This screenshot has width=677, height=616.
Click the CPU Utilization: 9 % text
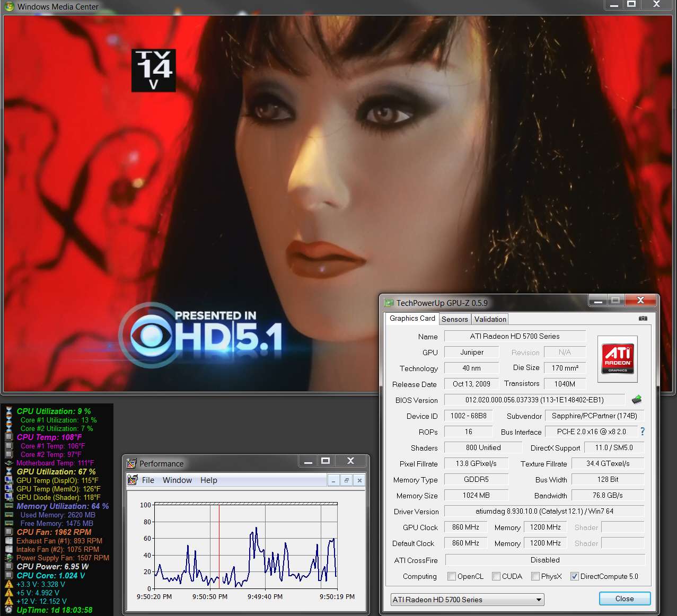(54, 411)
